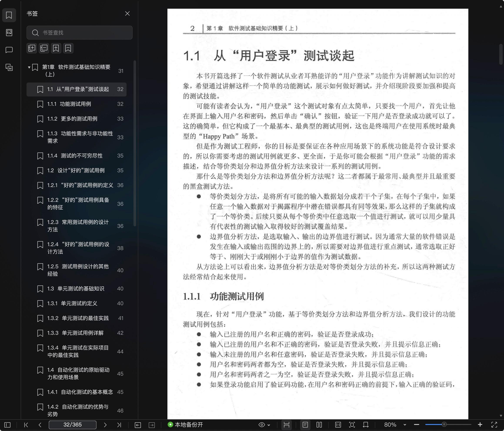
Task: Zoom out with minus button
Action: [x=416, y=425]
